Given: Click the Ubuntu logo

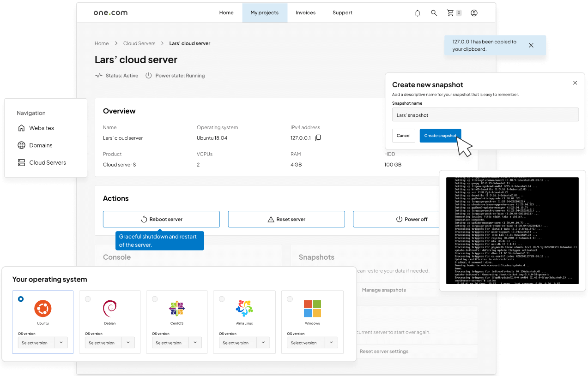Looking at the screenshot, I should [43, 308].
